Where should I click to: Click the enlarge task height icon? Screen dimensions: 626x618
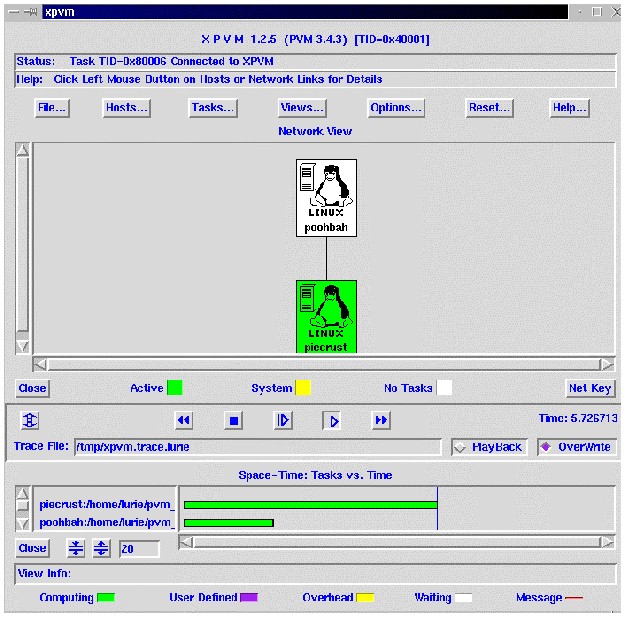point(101,548)
